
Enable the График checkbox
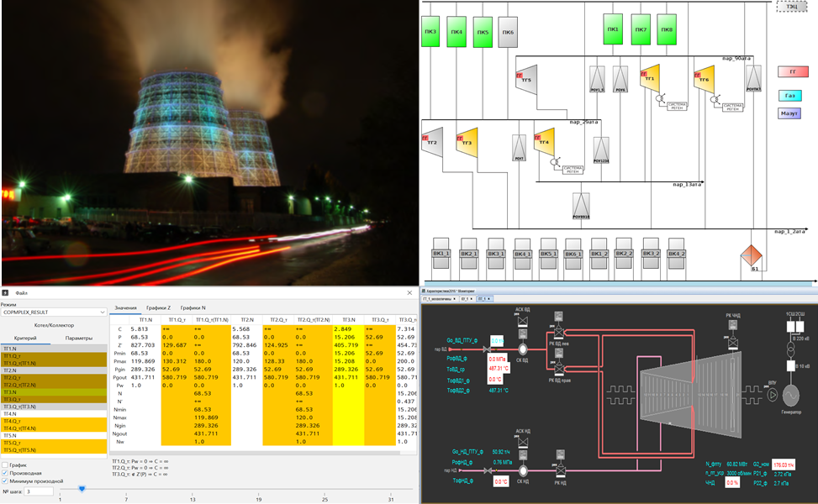click(x=6, y=465)
